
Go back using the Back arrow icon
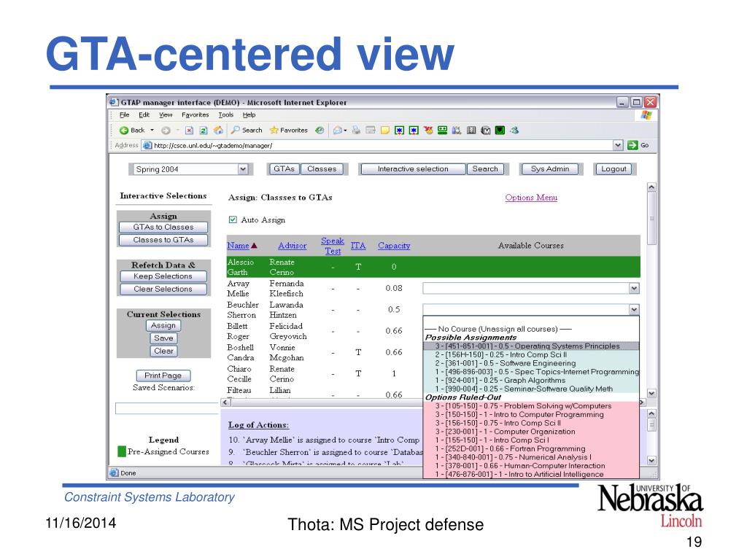coord(124,130)
